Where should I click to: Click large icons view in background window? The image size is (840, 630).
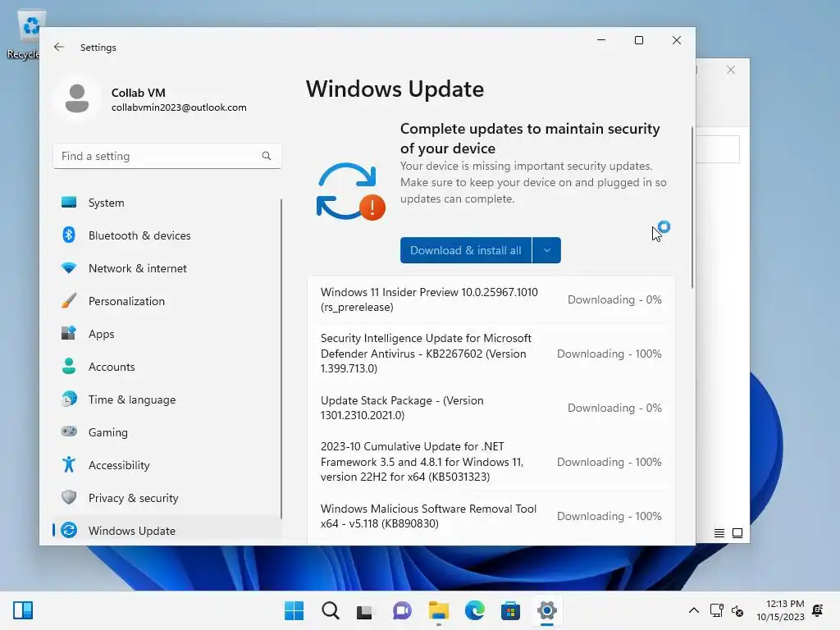[x=737, y=533]
